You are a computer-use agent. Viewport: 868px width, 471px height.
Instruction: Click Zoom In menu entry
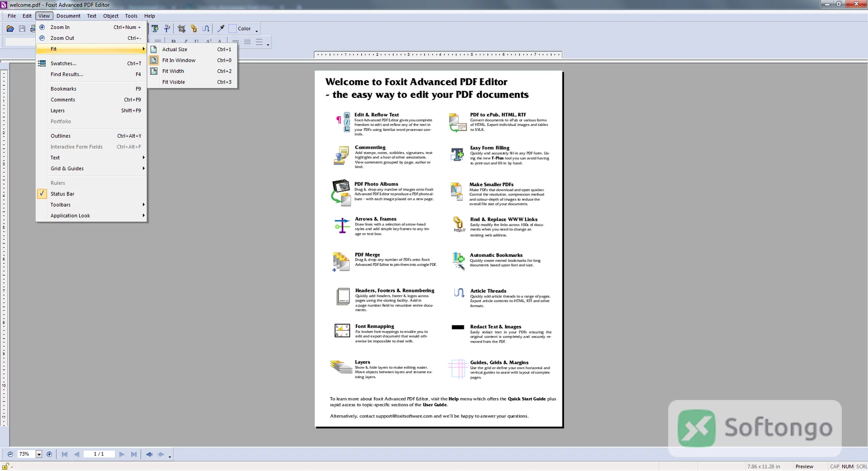[91, 27]
